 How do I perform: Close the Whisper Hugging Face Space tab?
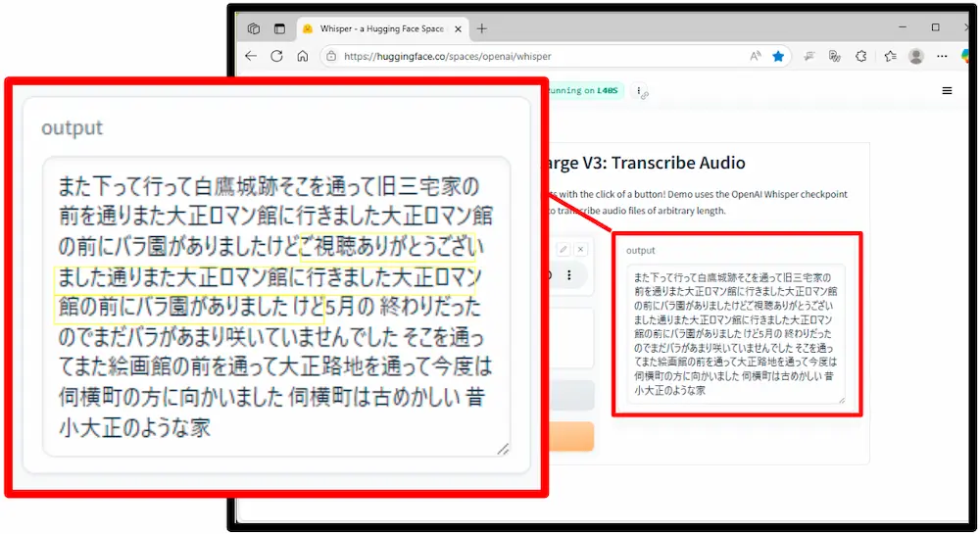pos(458,28)
